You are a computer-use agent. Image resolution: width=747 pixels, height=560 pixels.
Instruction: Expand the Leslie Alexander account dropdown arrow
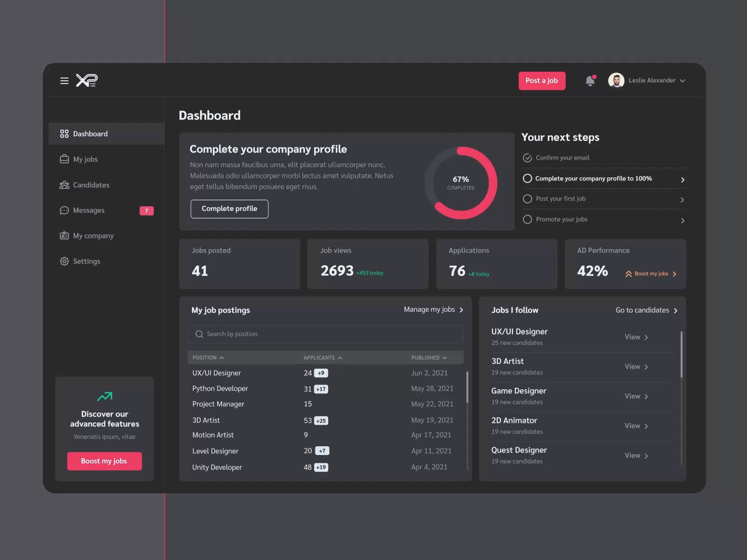(x=683, y=81)
